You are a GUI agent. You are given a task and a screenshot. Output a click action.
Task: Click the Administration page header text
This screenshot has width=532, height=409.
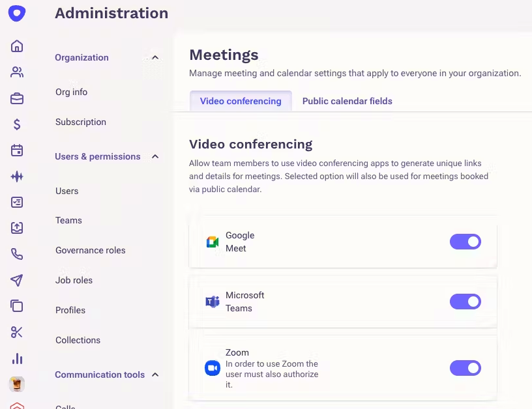pos(111,13)
